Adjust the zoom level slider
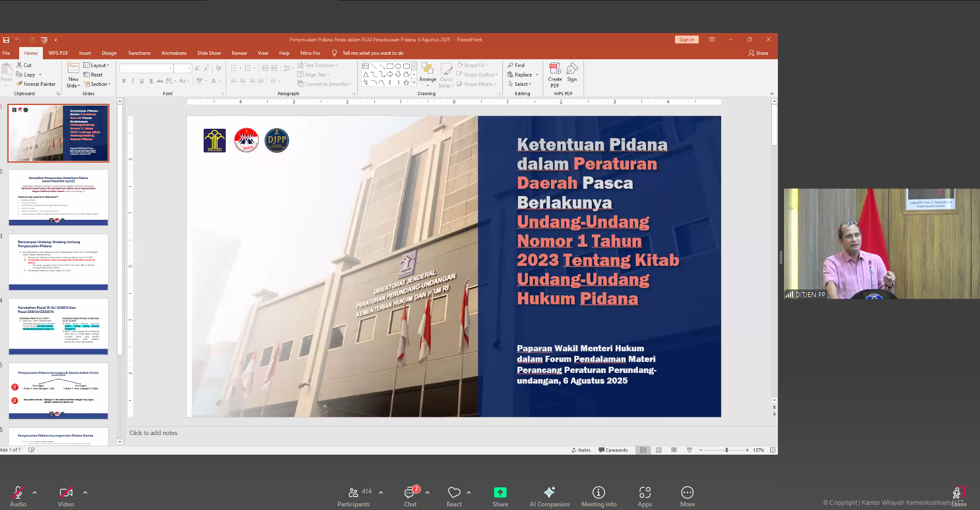Image resolution: width=980 pixels, height=510 pixels. tap(726, 451)
